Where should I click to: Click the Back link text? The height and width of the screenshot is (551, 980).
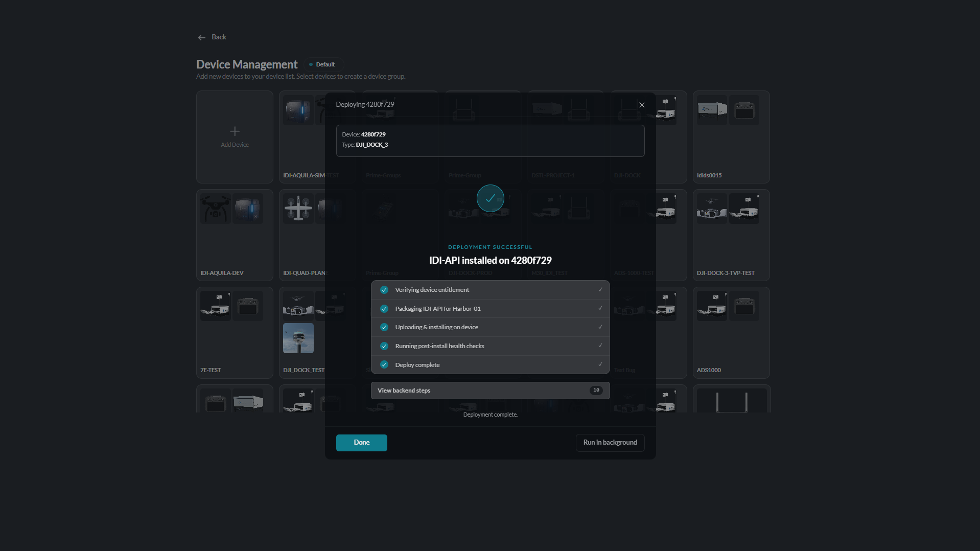pos(219,37)
